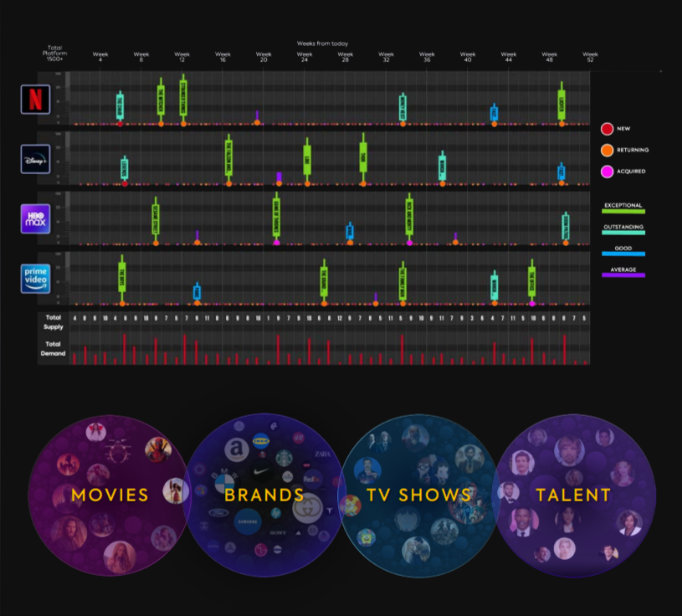The image size is (682, 616).
Task: Click the Deadpool thumbnail in Movies
Action: point(158,449)
